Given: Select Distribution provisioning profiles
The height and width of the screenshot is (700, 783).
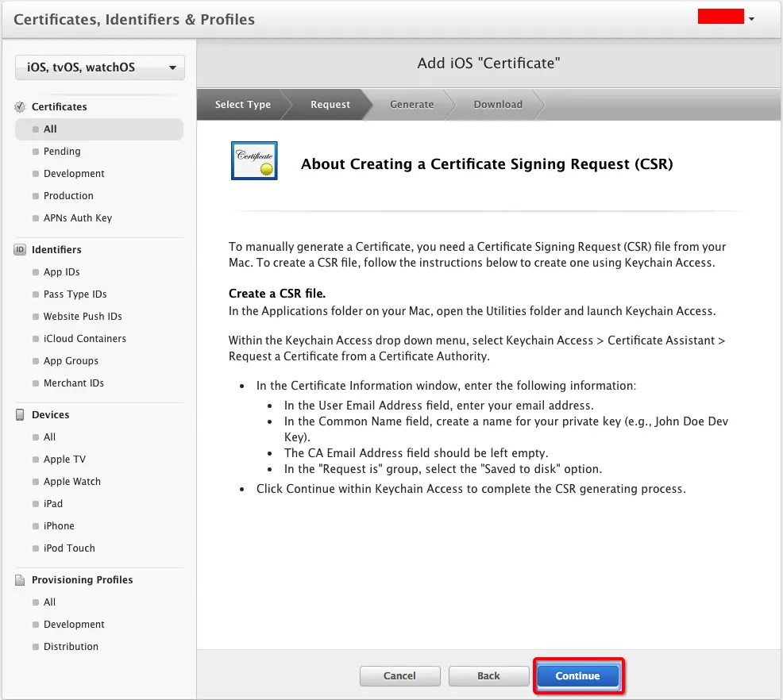Looking at the screenshot, I should coord(71,647).
